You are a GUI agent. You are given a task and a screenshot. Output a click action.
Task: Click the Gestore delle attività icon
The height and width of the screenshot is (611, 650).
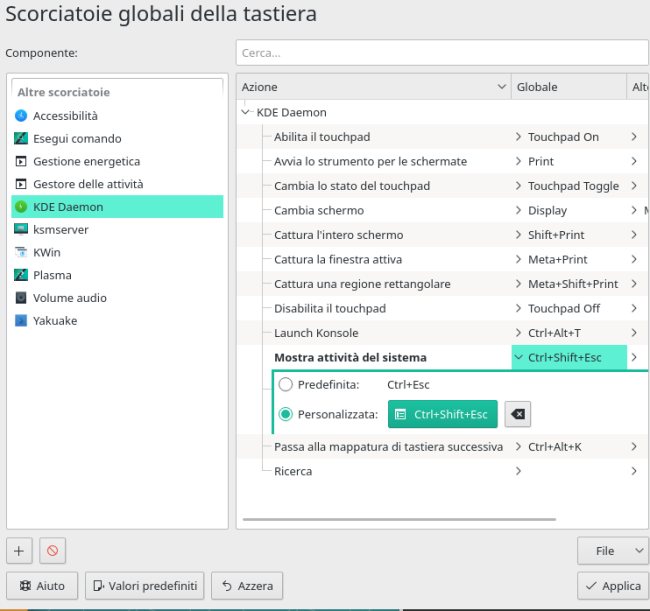(x=21, y=184)
